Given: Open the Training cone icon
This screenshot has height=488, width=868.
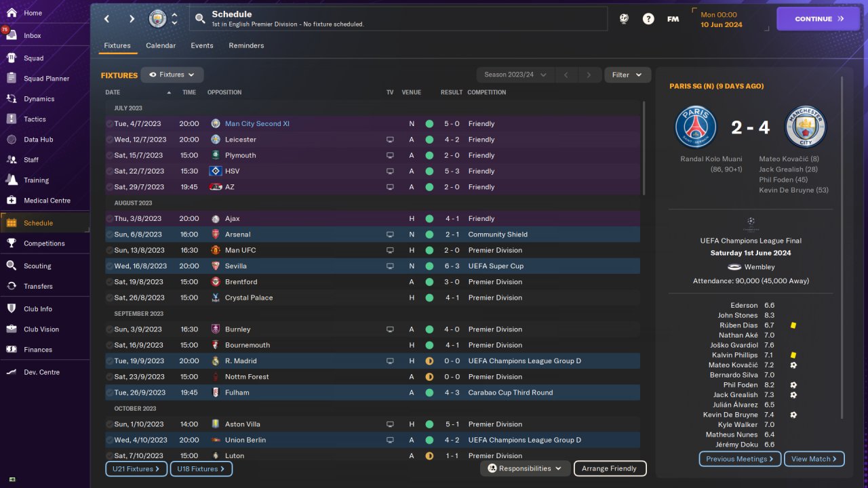Looking at the screenshot, I should (x=12, y=180).
